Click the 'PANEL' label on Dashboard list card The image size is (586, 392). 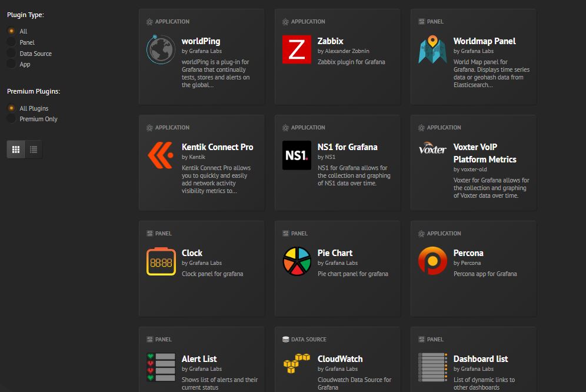[435, 339]
